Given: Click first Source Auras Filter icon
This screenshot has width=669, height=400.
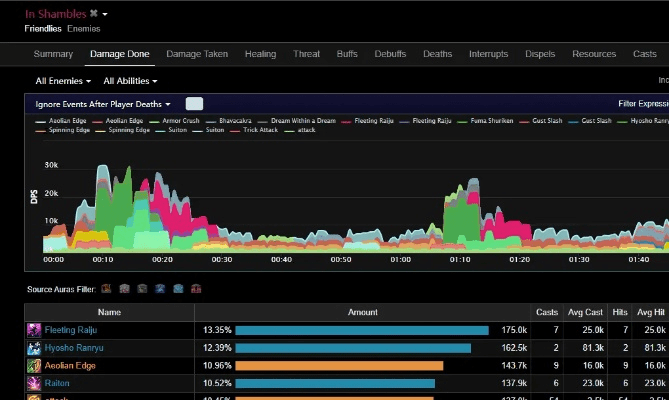Looking at the screenshot, I should coord(106,289).
